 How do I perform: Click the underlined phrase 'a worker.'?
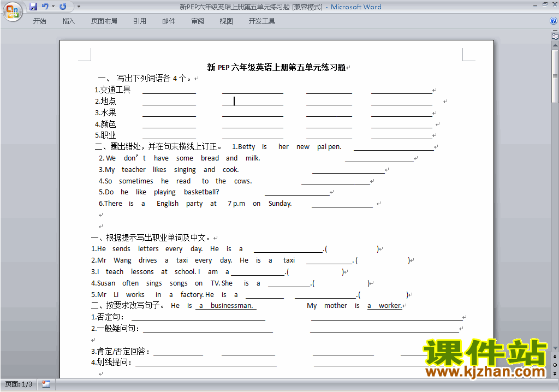385,306
